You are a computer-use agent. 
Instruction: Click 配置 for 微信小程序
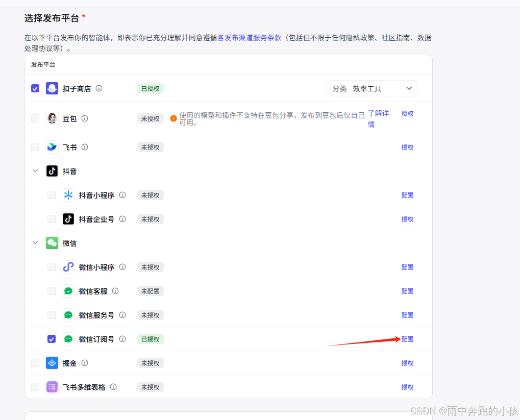pyautogui.click(x=407, y=267)
